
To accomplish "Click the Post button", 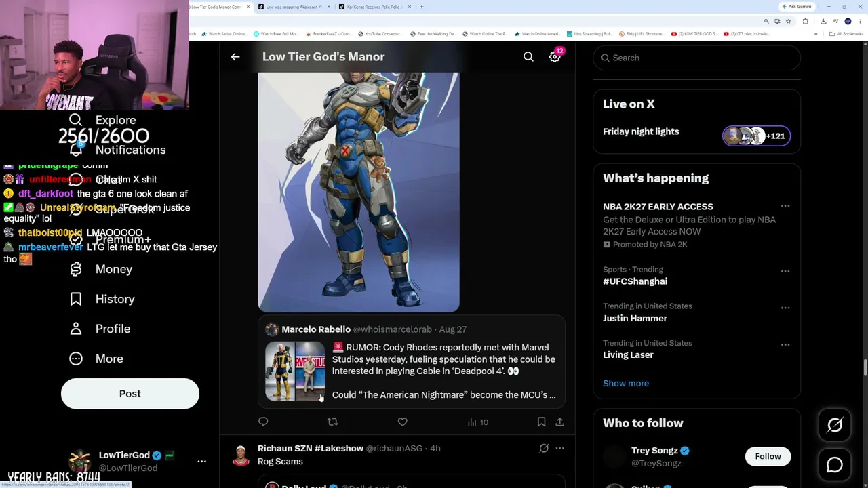I will click(130, 394).
